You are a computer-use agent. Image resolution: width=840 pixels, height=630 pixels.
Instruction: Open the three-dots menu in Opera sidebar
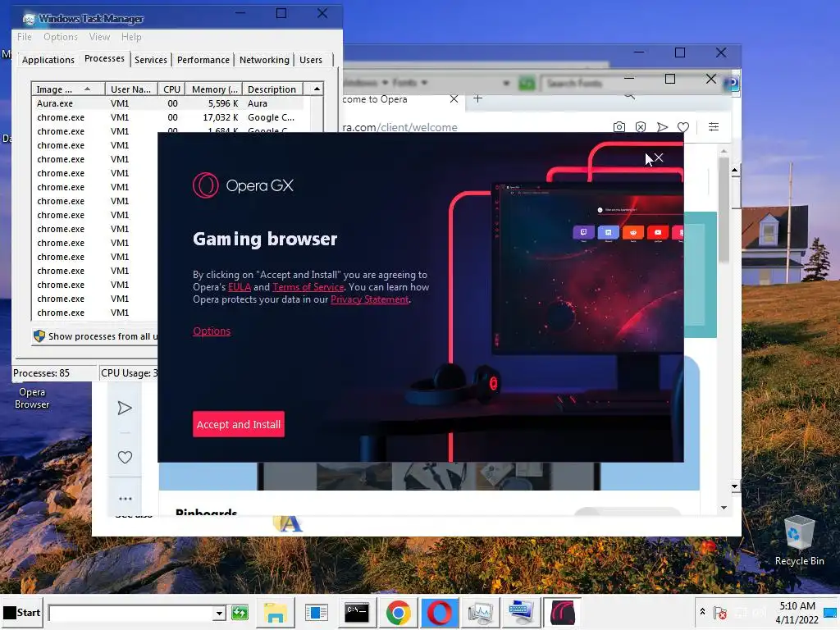125,499
